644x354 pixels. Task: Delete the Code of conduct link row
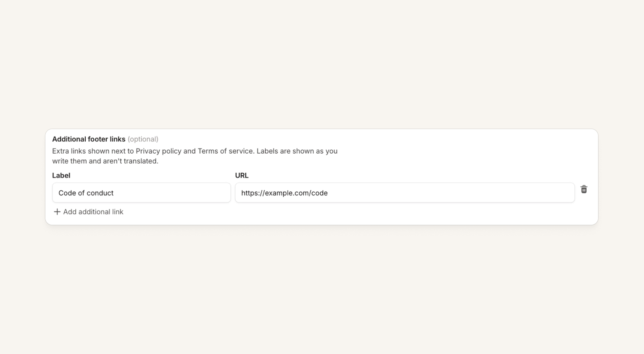[584, 189]
